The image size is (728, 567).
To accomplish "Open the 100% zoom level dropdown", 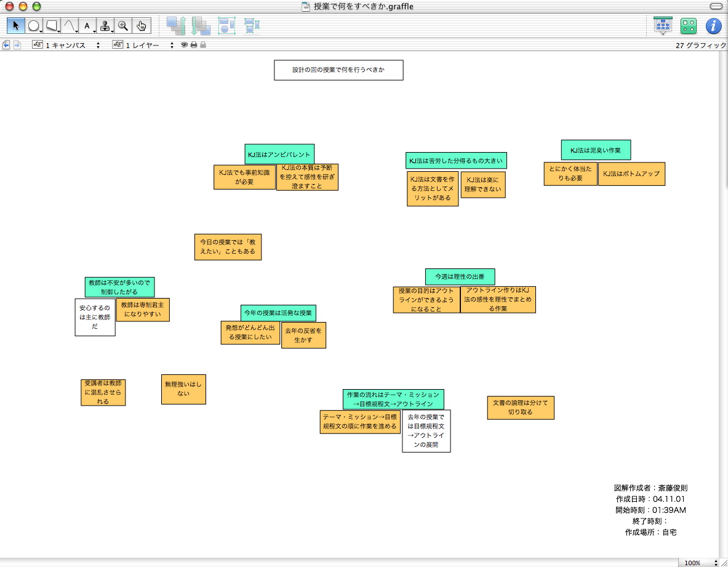I will pos(699,563).
